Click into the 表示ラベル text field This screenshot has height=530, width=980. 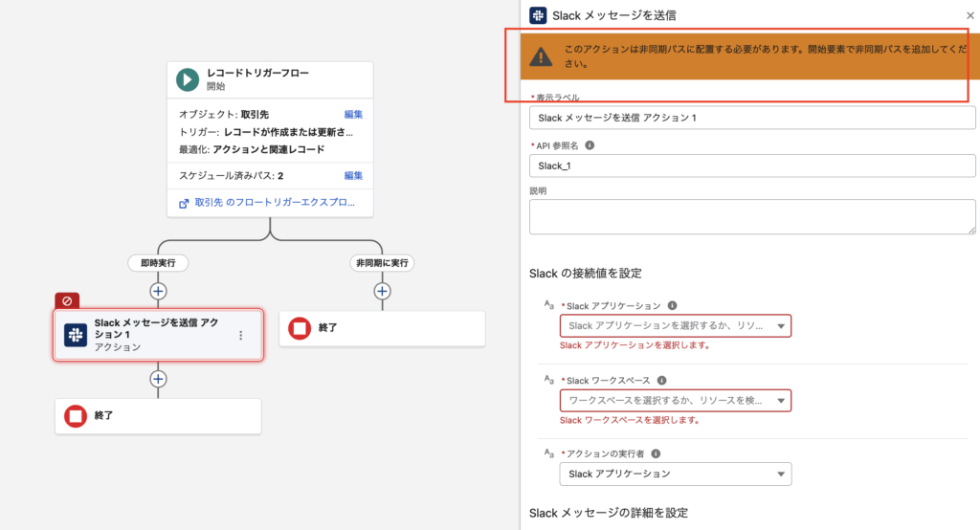pyautogui.click(x=752, y=118)
